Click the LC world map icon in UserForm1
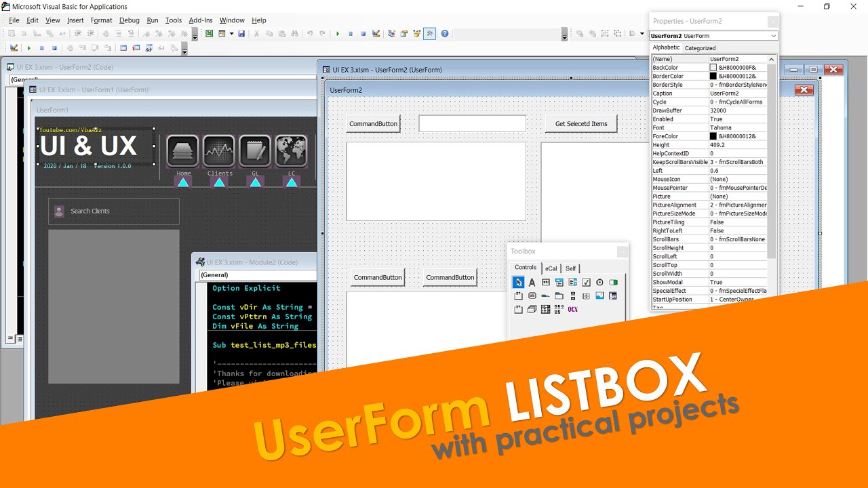This screenshot has height=488, width=868. pyautogui.click(x=291, y=150)
